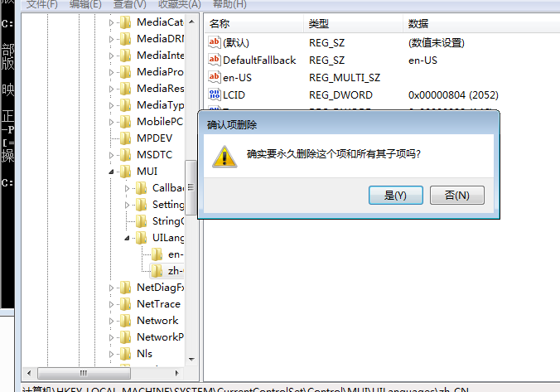Expand the MSDTC tree node
This screenshot has width=560, height=392.
click(x=111, y=155)
